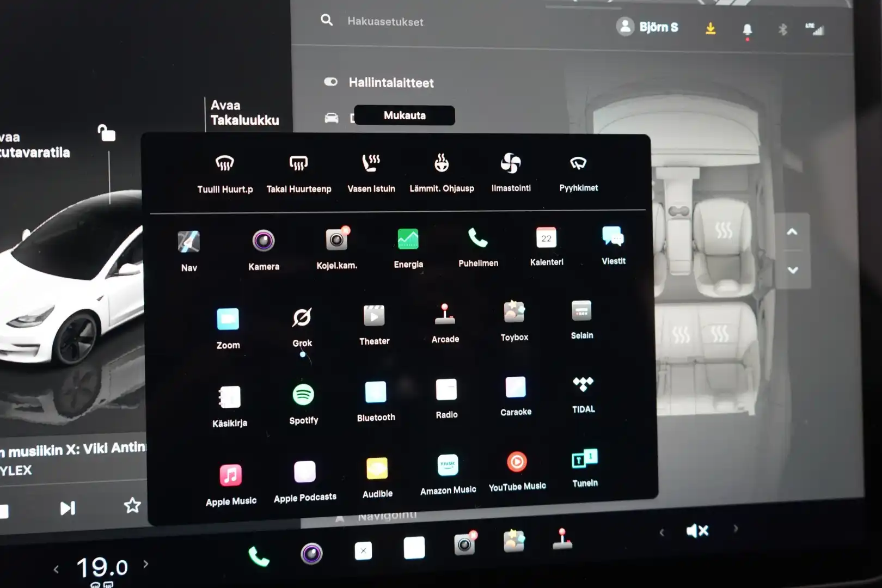The height and width of the screenshot is (588, 882).
Task: Open the Selain browser app
Action: tap(582, 320)
